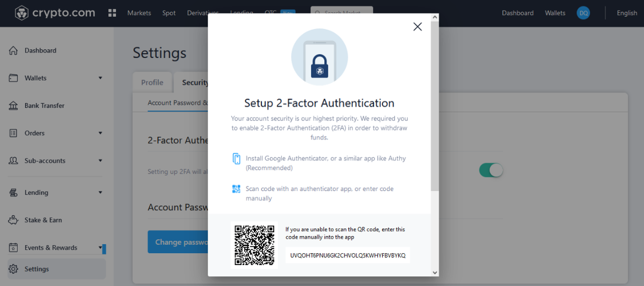Image resolution: width=644 pixels, height=286 pixels.
Task: Click the Stake & Earn icon
Action: click(x=13, y=220)
